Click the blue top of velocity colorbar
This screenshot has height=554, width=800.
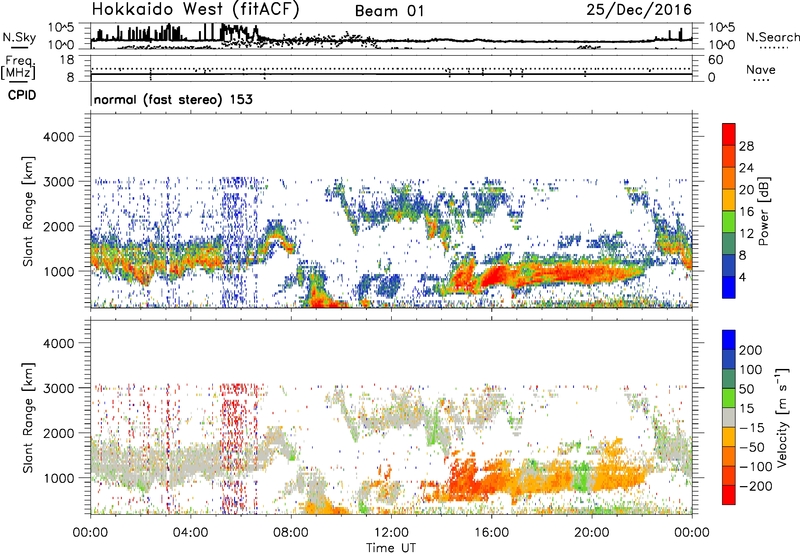point(729,340)
